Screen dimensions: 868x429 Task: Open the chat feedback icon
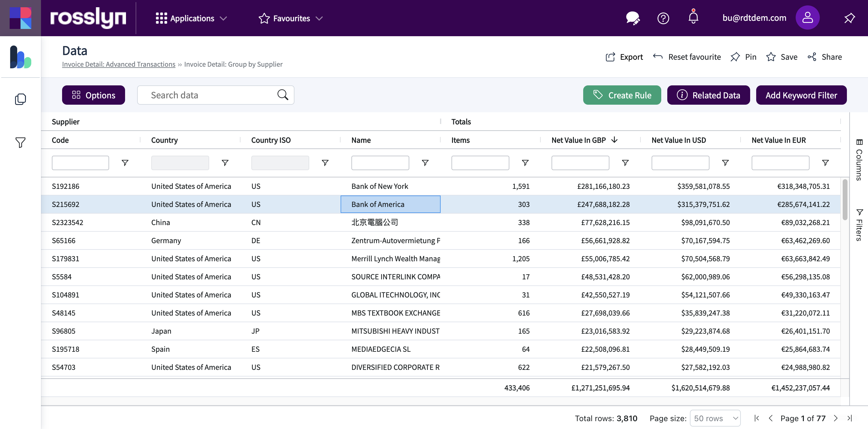coord(633,18)
